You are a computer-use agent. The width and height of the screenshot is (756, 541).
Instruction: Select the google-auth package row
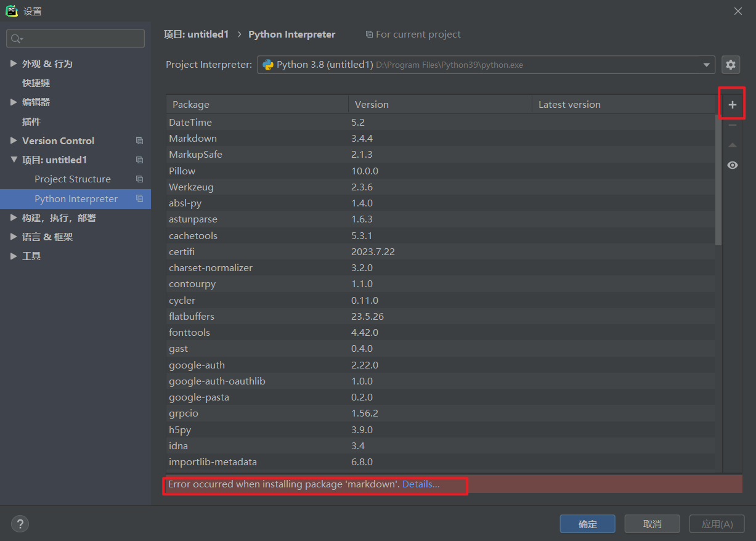click(x=441, y=365)
